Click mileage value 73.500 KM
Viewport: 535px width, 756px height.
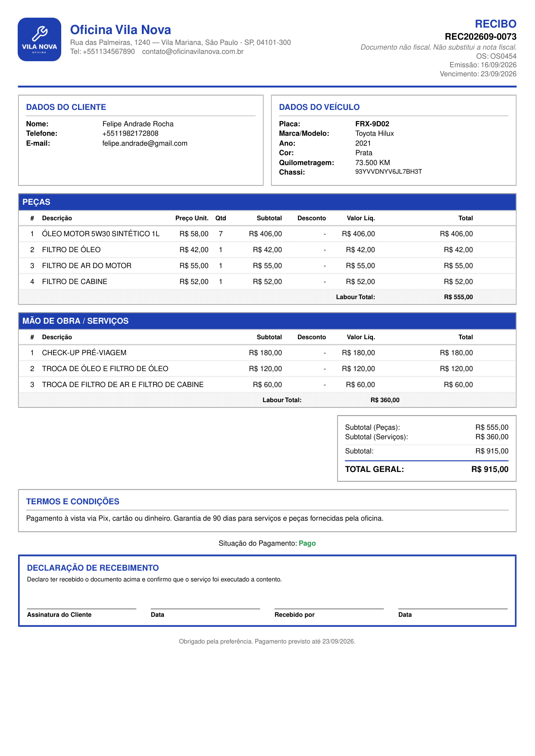click(372, 162)
